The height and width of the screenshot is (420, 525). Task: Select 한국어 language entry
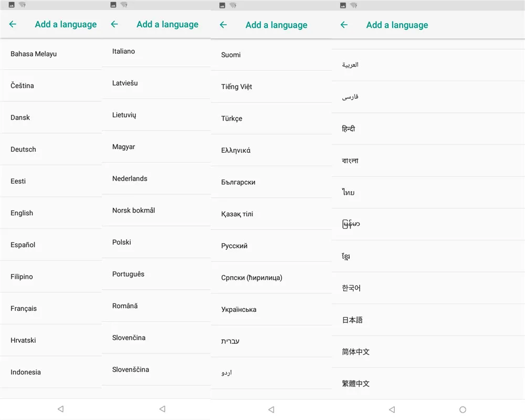[x=351, y=288]
